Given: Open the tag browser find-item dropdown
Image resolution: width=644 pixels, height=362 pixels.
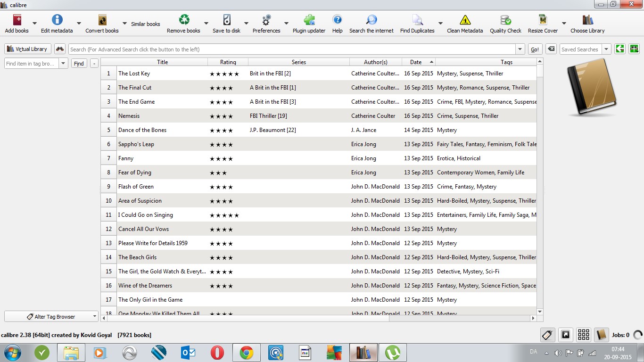Looking at the screenshot, I should [x=64, y=63].
